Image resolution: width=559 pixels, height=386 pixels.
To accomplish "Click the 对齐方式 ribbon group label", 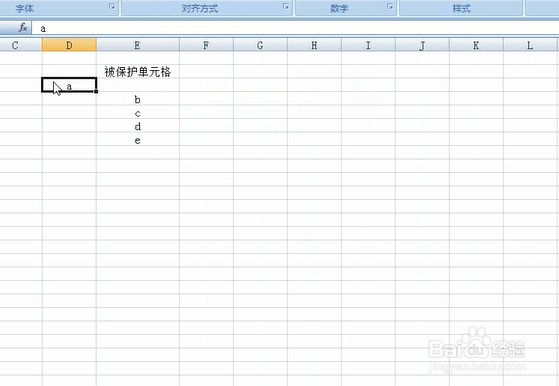I will (200, 8).
